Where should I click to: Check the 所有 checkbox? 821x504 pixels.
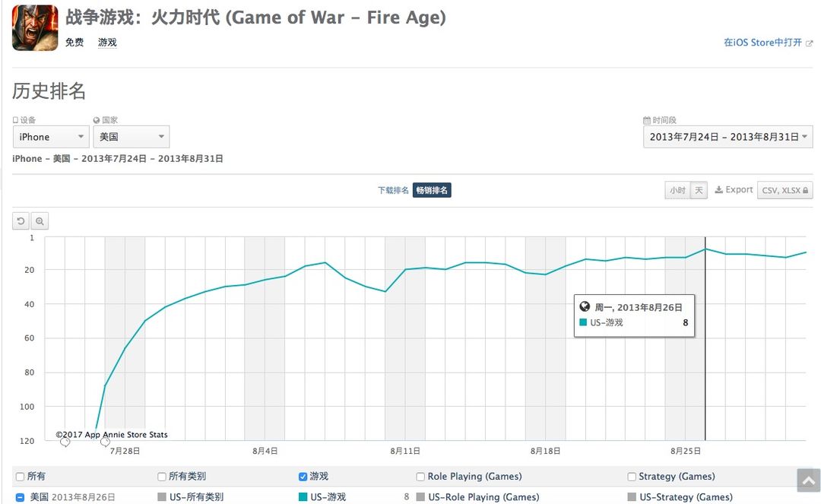tap(20, 477)
